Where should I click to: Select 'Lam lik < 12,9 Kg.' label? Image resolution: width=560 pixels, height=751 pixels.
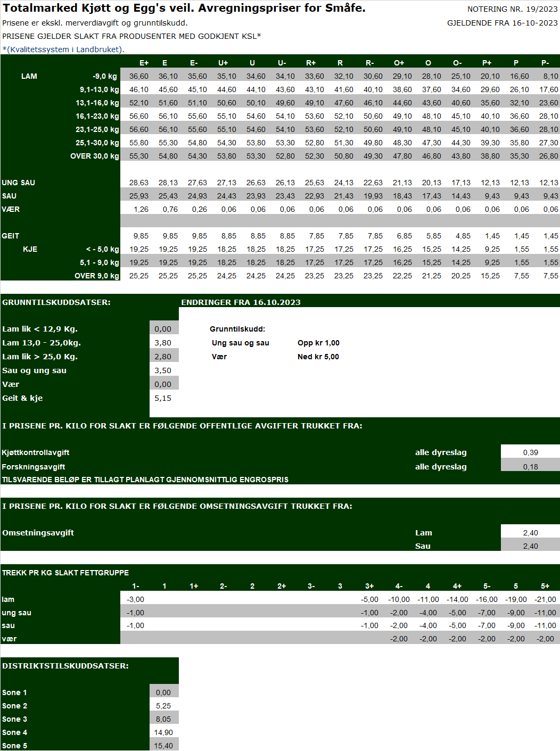pyautogui.click(x=40, y=329)
